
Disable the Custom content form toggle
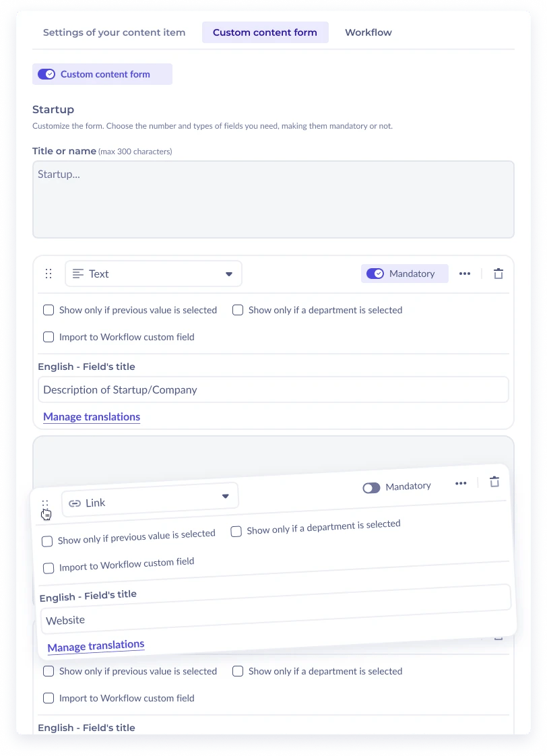[46, 74]
